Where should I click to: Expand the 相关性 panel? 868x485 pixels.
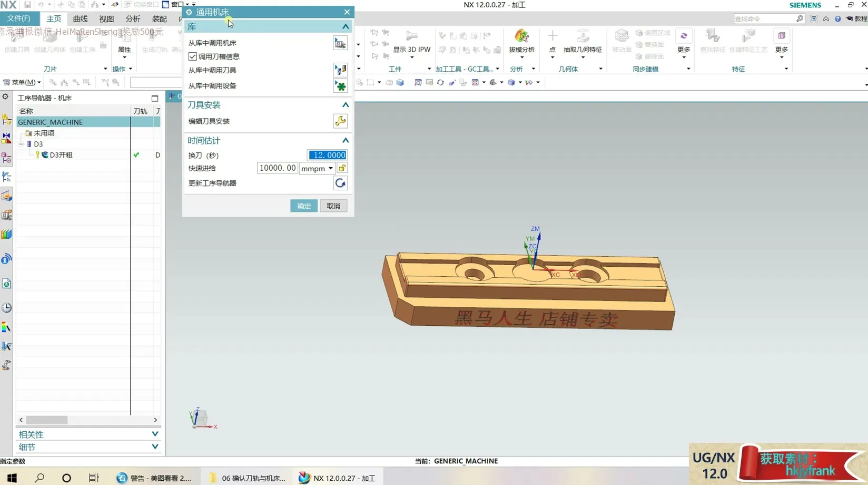155,434
